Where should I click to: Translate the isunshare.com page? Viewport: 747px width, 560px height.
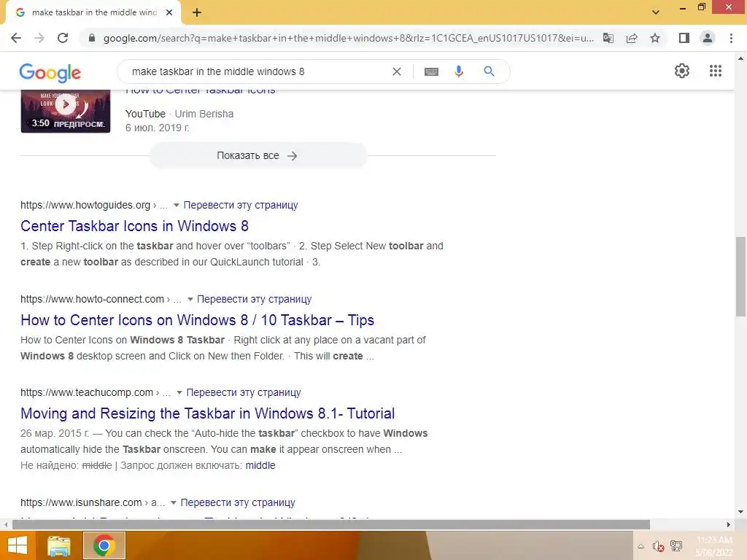[238, 502]
